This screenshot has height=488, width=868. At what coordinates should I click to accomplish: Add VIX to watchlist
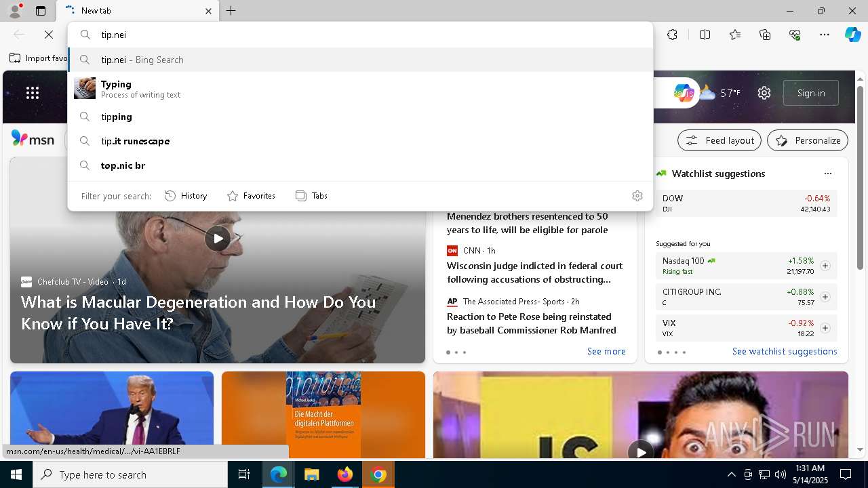coord(825,328)
